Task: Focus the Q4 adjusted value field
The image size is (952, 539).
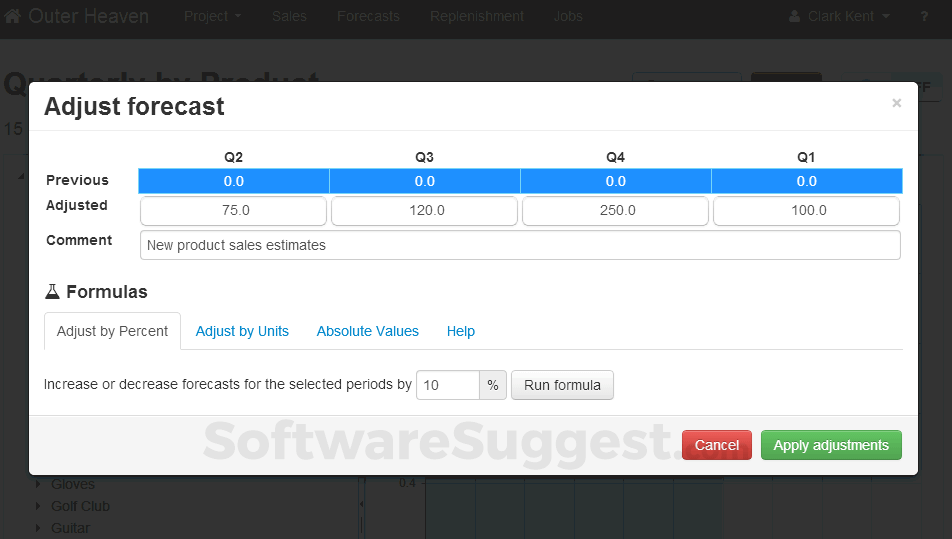Action: click(x=615, y=211)
